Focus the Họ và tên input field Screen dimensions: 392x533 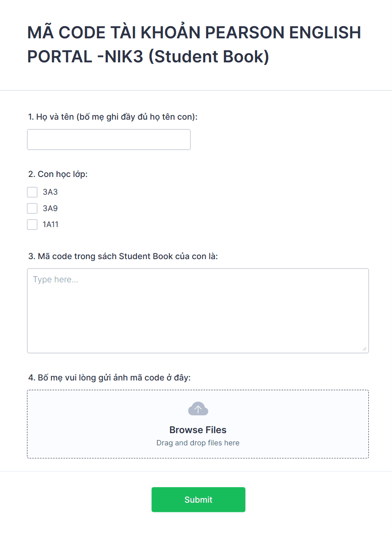(109, 139)
